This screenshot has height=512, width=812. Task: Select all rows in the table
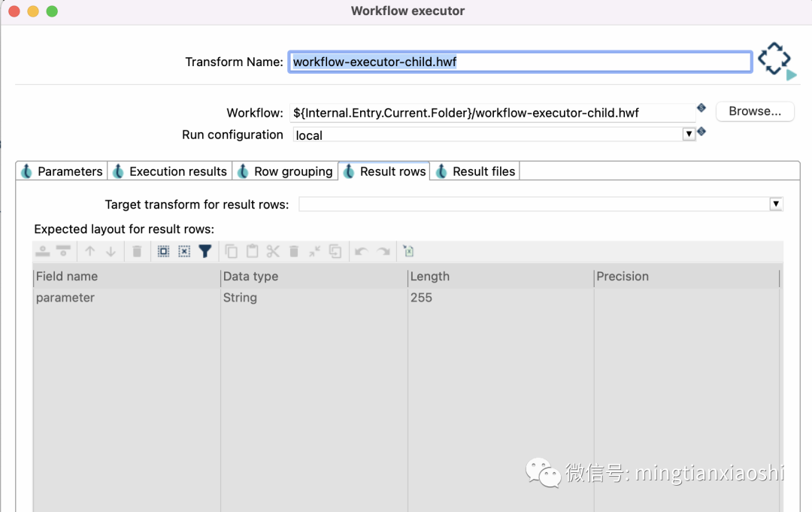pos(163,252)
